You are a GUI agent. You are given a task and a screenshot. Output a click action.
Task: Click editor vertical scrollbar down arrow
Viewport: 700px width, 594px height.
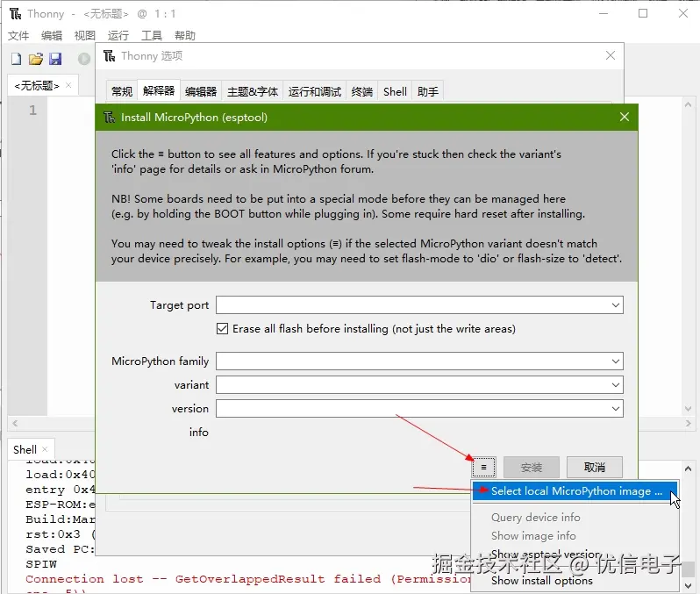(x=688, y=409)
